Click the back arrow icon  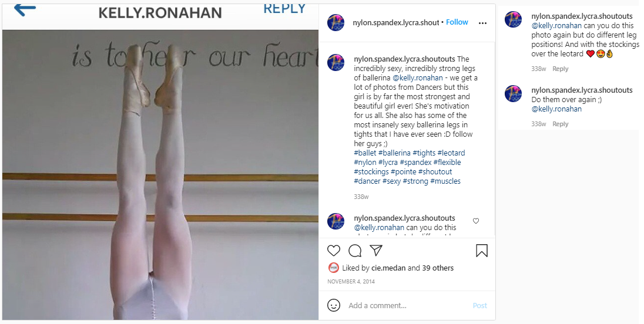[25, 9]
